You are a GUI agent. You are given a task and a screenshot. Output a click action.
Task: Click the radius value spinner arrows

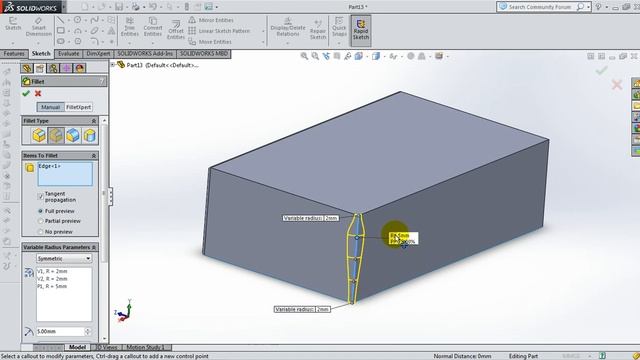click(x=88, y=331)
